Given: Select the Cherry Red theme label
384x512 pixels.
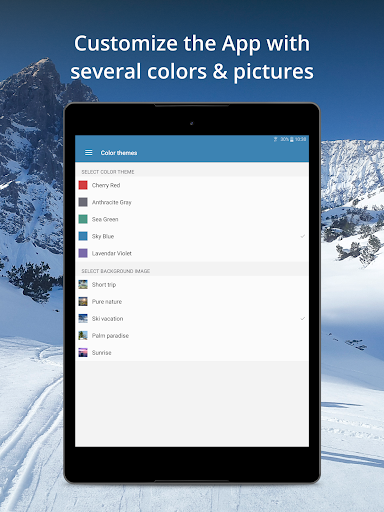Looking at the screenshot, I should 106,185.
